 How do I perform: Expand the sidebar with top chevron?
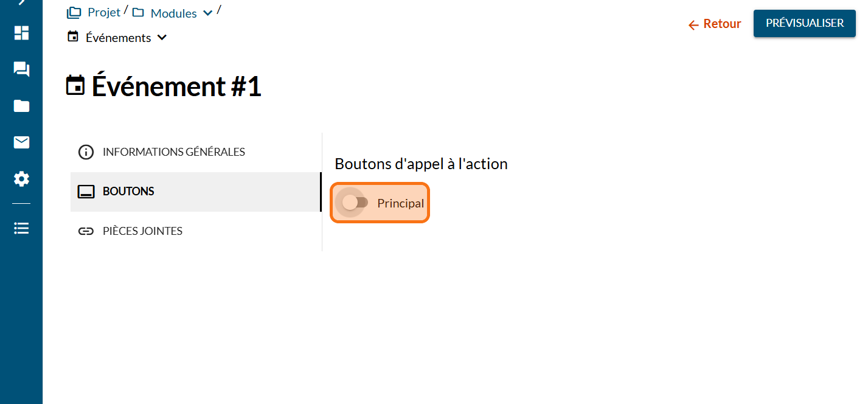21,2
